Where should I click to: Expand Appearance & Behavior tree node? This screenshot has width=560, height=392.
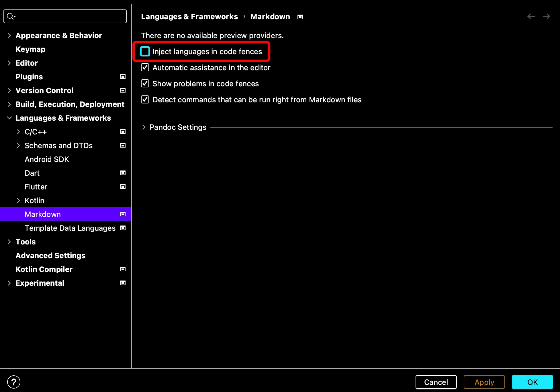tap(9, 36)
